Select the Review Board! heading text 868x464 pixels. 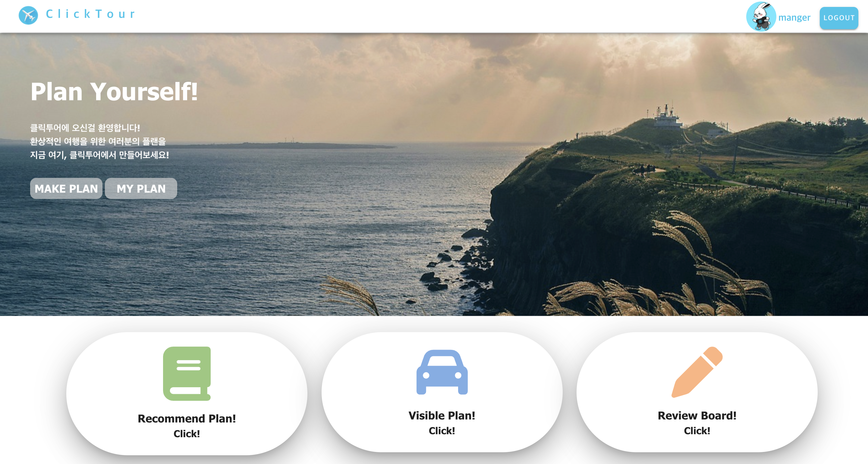(697, 415)
